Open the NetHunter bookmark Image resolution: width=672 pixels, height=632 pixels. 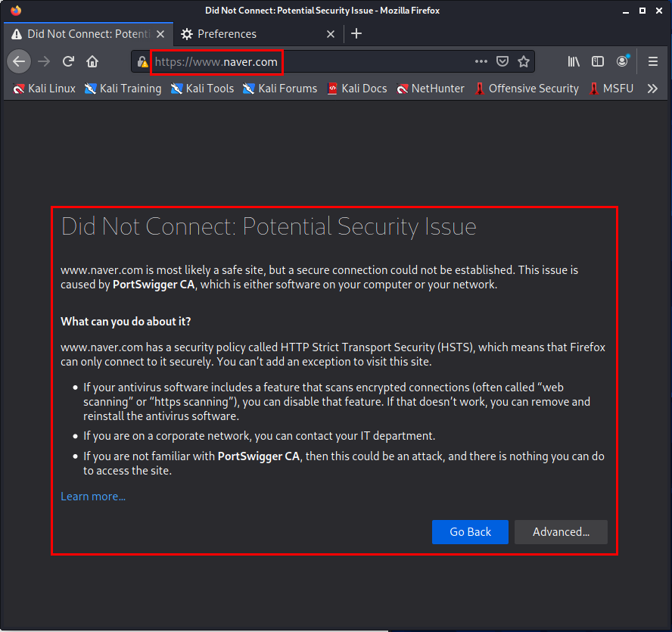431,89
